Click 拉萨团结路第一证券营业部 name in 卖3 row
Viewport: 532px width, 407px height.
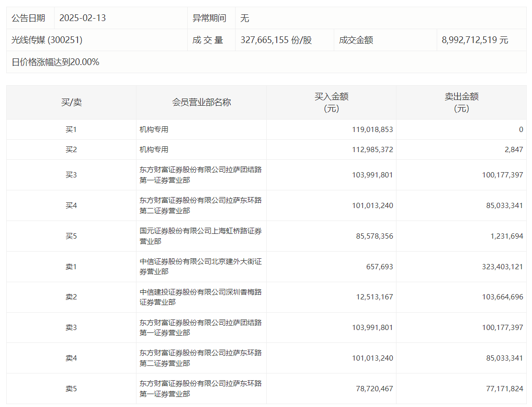point(201,327)
